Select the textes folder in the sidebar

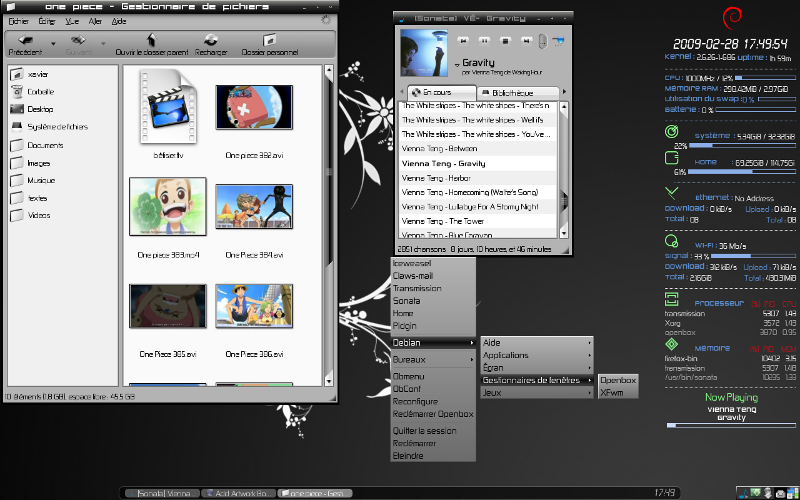point(30,198)
